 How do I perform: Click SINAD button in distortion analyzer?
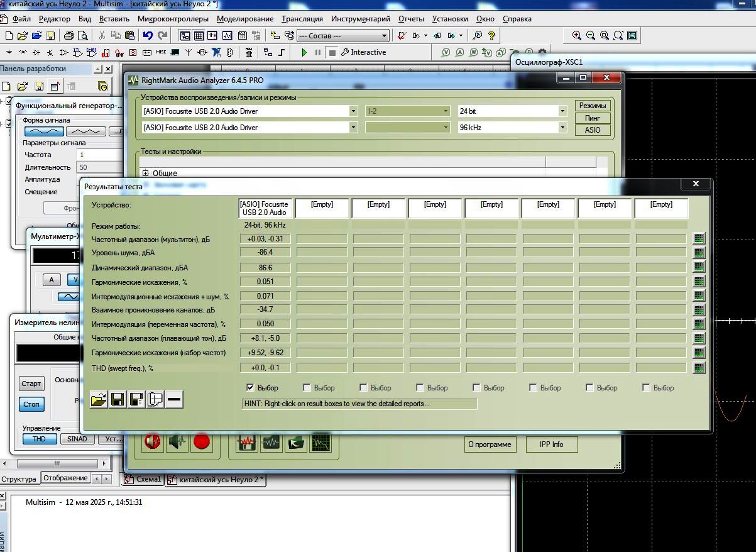[x=77, y=439]
